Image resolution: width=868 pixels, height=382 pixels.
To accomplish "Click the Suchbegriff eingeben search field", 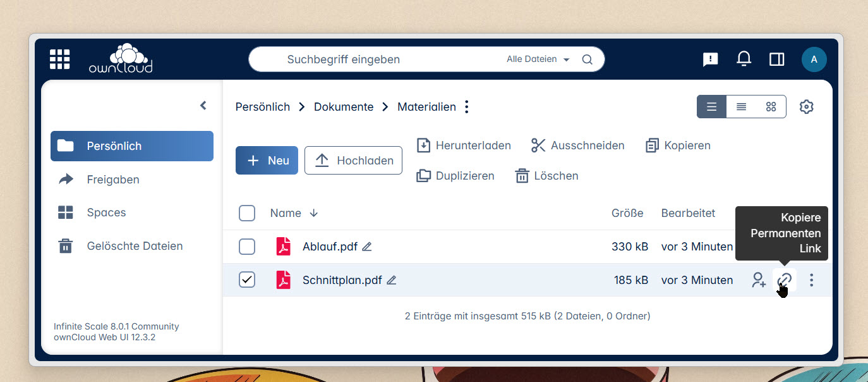I will (x=379, y=59).
